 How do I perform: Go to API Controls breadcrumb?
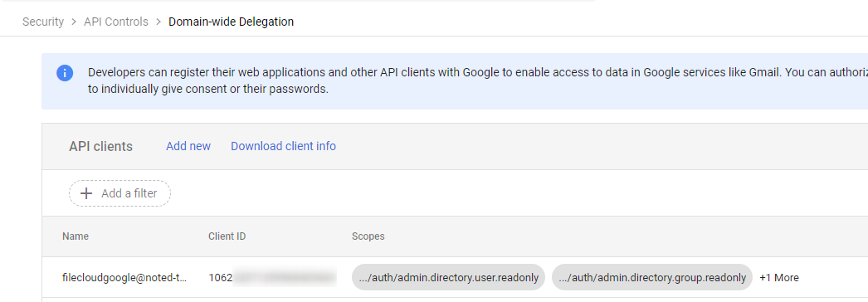click(x=116, y=22)
